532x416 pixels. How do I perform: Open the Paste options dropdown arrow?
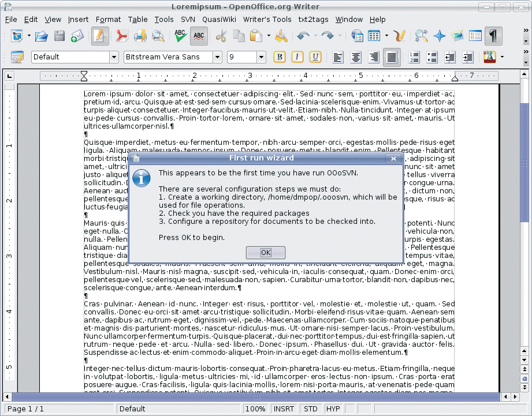[x=269, y=36]
